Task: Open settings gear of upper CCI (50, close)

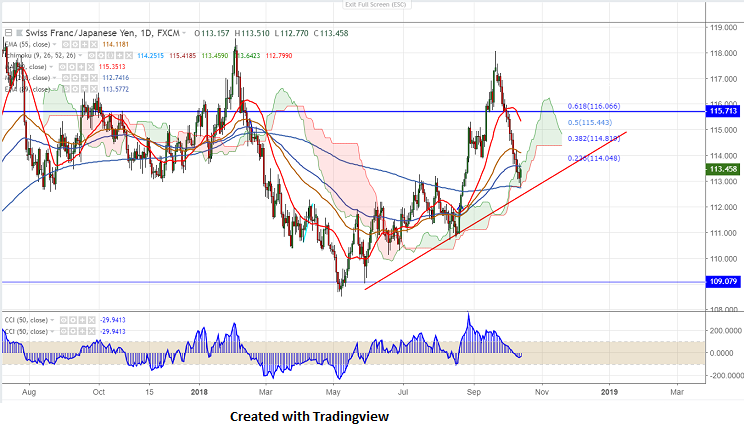Action: coord(73,320)
